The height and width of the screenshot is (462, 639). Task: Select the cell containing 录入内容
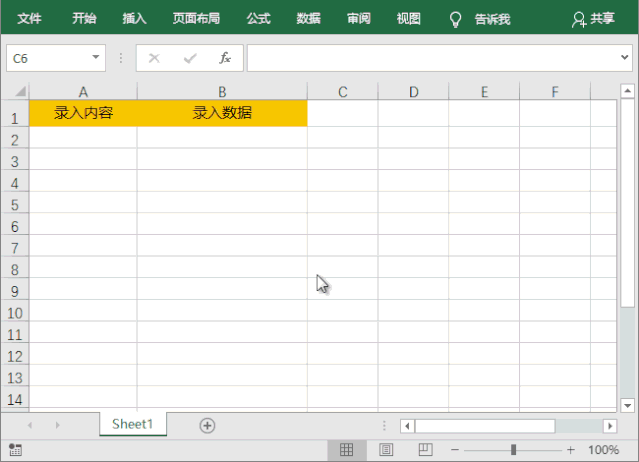(83, 113)
